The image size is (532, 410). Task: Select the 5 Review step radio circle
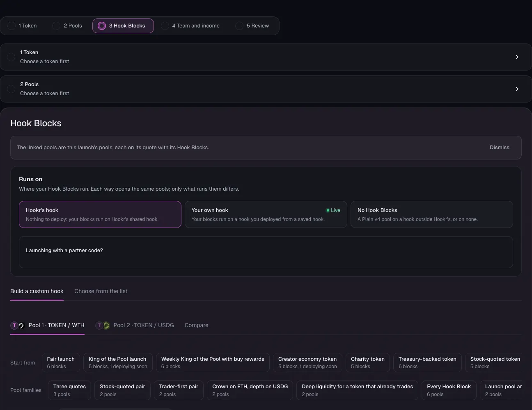(239, 26)
